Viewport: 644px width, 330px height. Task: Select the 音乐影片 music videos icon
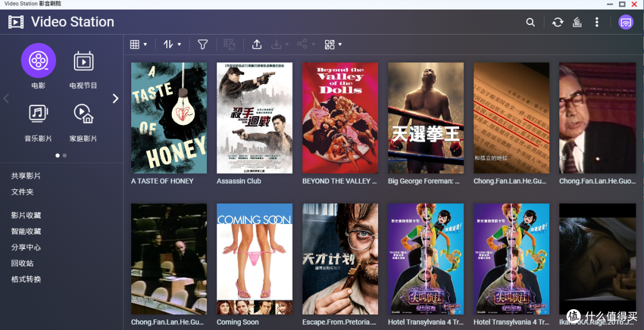pyautogui.click(x=38, y=114)
